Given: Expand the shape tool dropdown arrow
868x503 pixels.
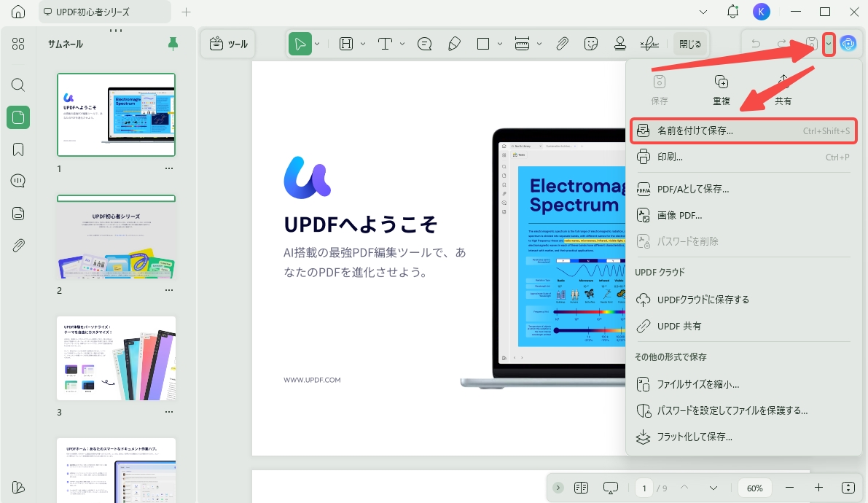Looking at the screenshot, I should tap(499, 44).
